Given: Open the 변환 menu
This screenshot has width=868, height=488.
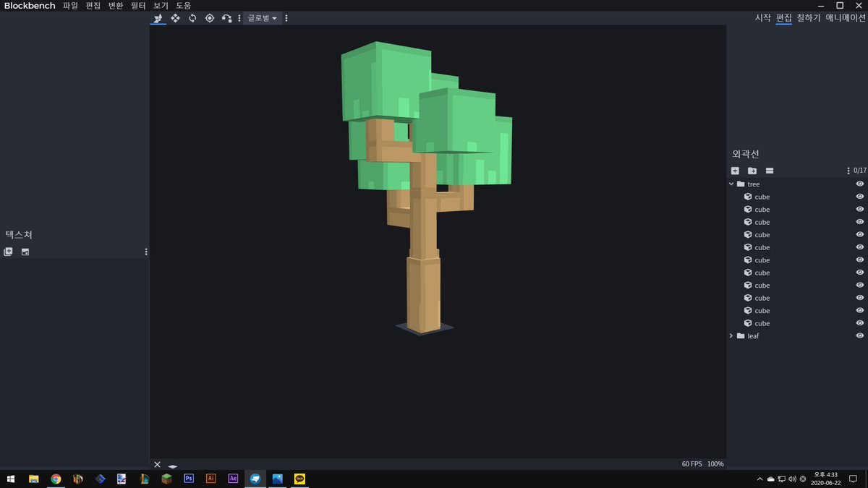Looking at the screenshot, I should click(116, 6).
